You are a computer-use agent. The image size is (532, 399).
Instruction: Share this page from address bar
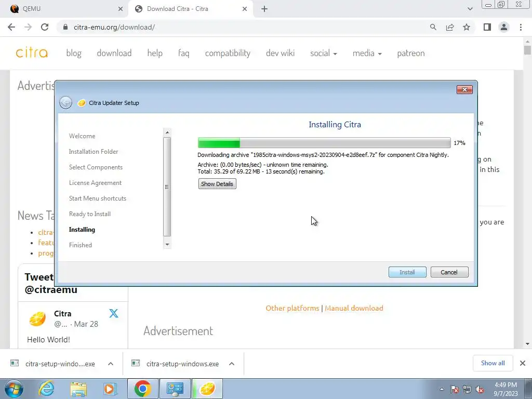pyautogui.click(x=450, y=27)
